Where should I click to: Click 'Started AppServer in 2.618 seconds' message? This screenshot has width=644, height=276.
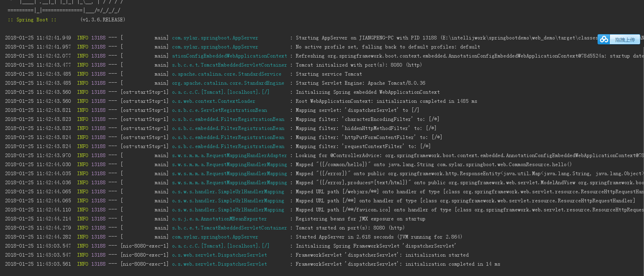pos(379,237)
